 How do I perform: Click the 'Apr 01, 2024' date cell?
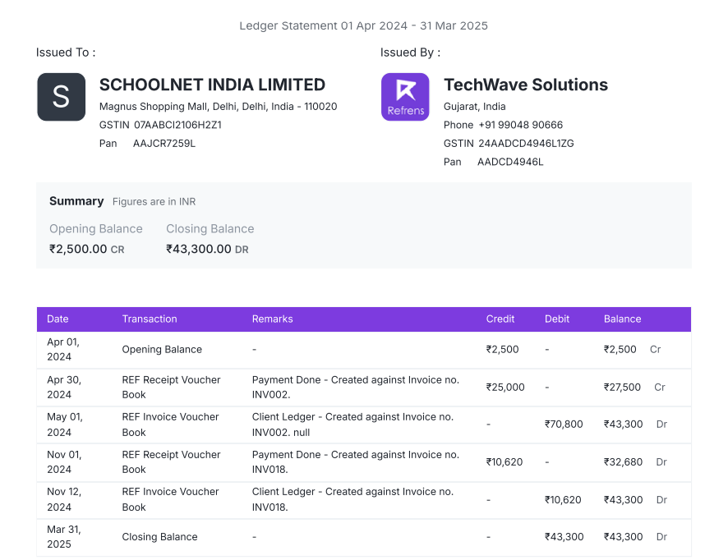coord(63,349)
